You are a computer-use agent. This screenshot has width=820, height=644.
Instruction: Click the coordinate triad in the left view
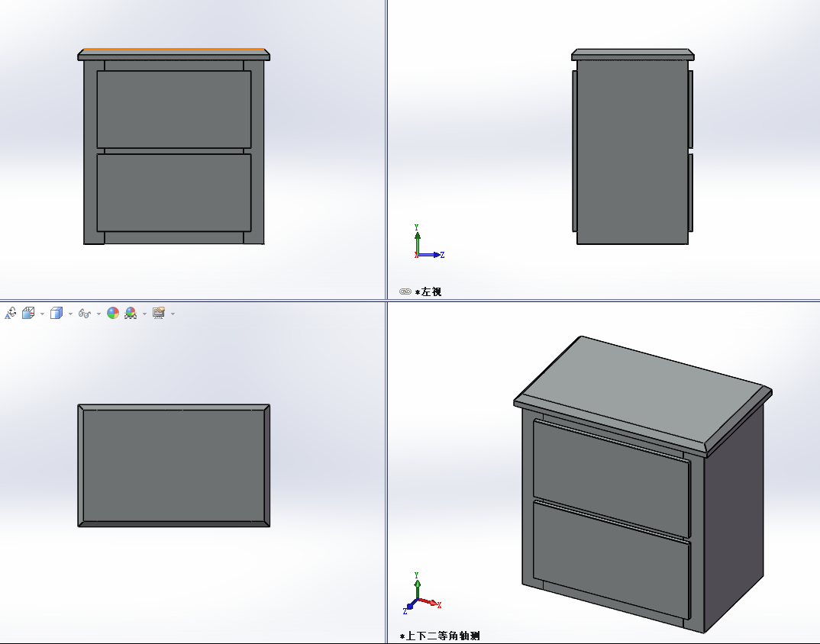429,242
